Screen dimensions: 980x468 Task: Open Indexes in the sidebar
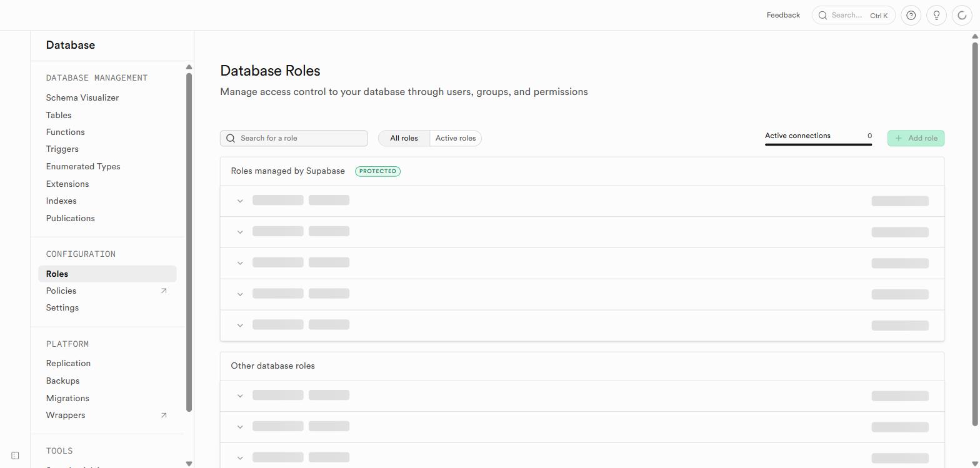click(x=61, y=201)
